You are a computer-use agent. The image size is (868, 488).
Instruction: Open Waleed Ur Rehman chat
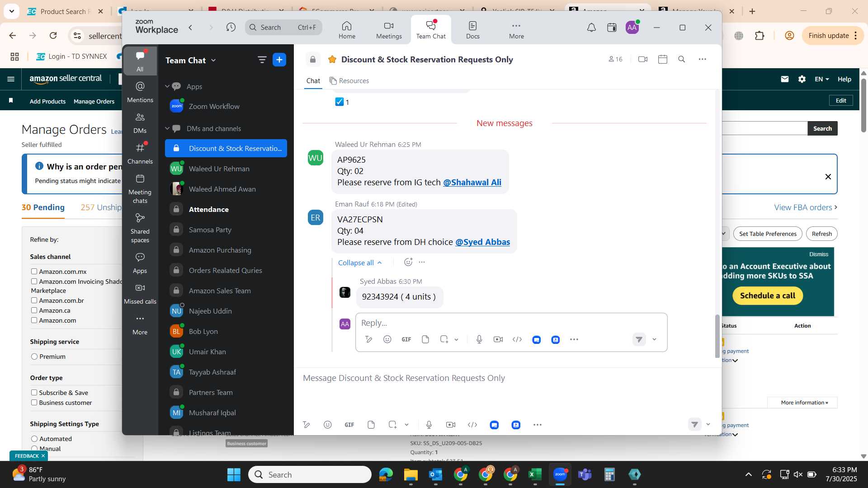coord(226,169)
